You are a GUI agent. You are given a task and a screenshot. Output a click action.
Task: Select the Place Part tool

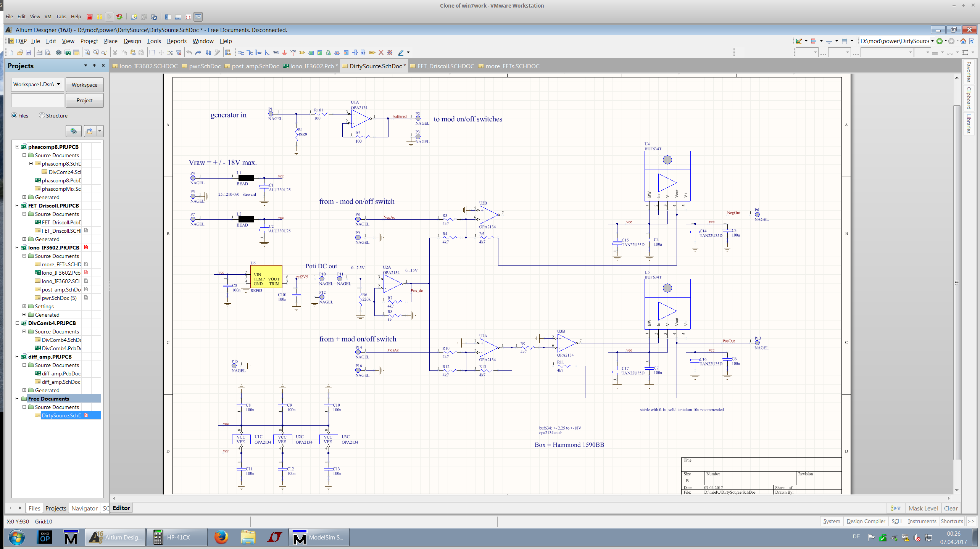pos(302,53)
